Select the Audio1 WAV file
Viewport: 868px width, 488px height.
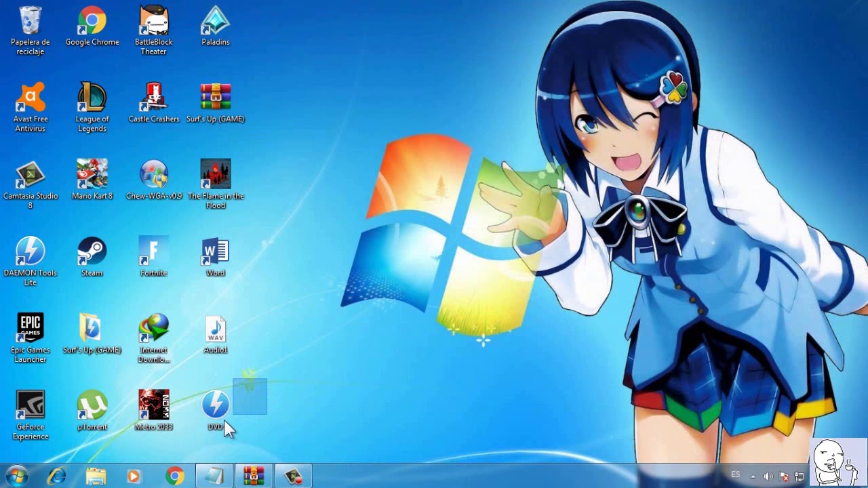coord(216,329)
